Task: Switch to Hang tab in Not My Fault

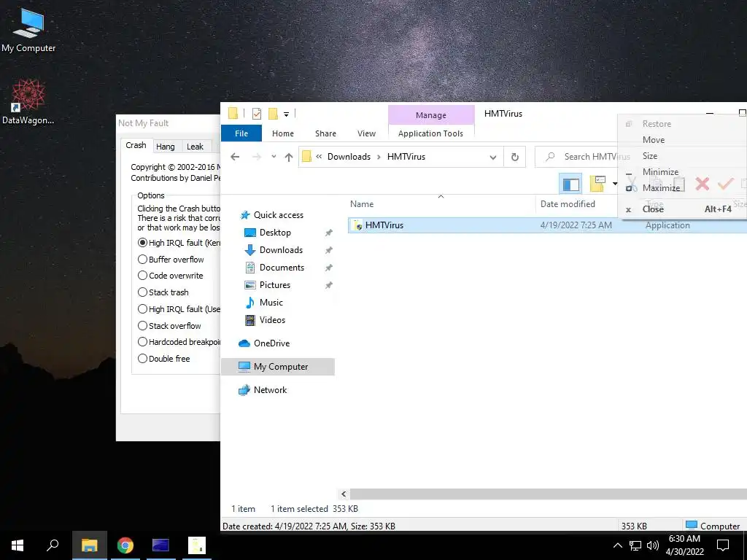Action: 166,146
